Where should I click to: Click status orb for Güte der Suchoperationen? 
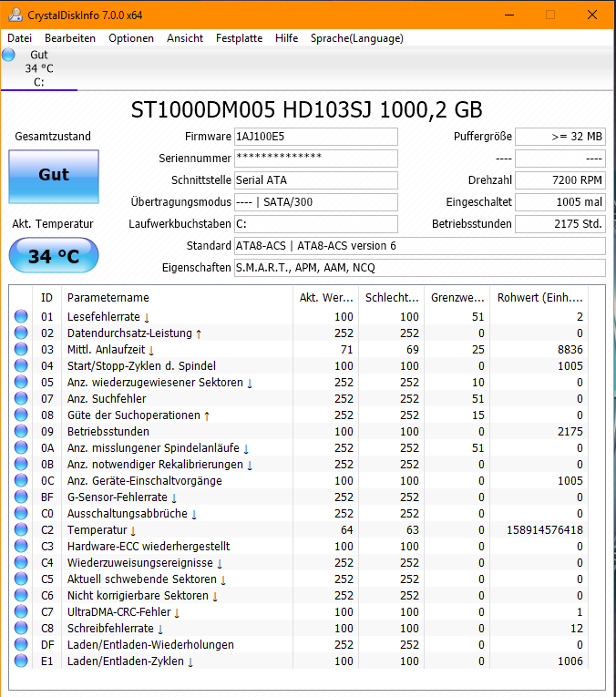coord(21,415)
